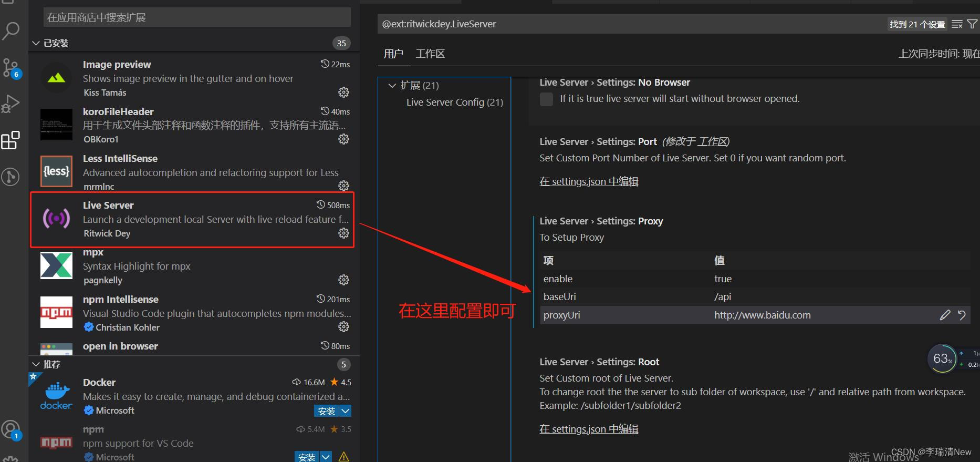The image size is (980, 462).
Task: Click the settings search field
Action: tap(630, 24)
